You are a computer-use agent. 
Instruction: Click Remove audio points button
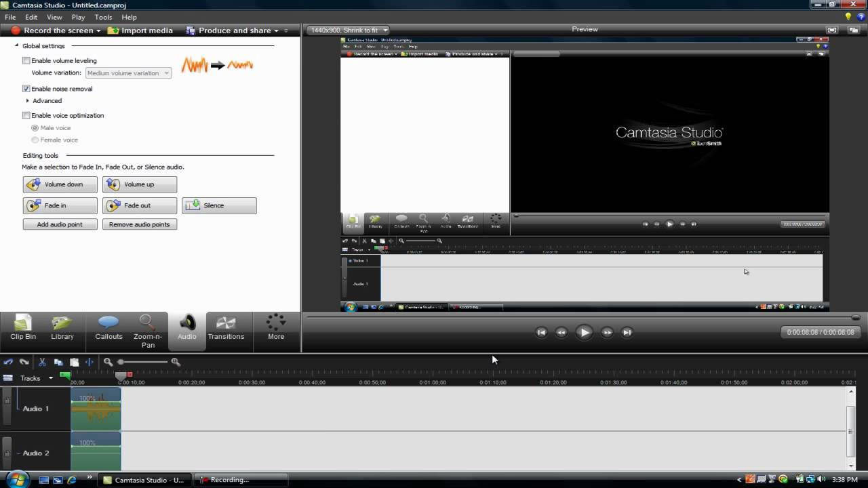coord(140,224)
